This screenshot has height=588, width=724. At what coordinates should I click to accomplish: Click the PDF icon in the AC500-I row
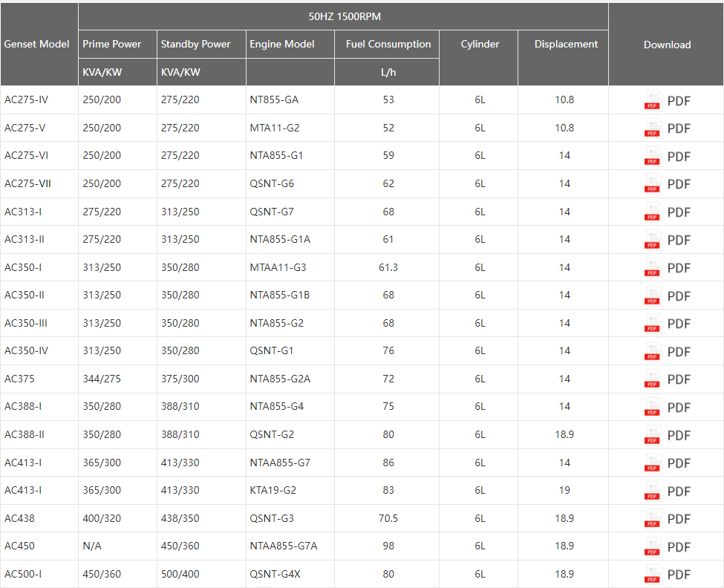pos(653,575)
